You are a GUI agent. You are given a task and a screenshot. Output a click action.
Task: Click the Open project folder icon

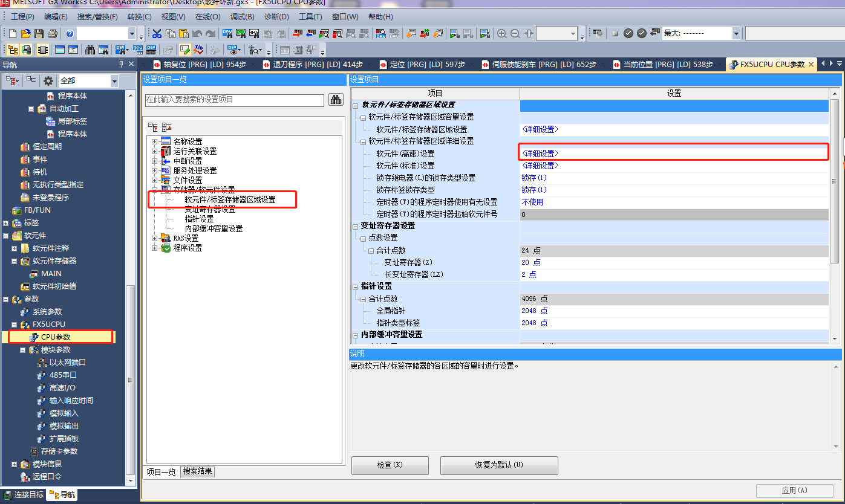tap(26, 33)
